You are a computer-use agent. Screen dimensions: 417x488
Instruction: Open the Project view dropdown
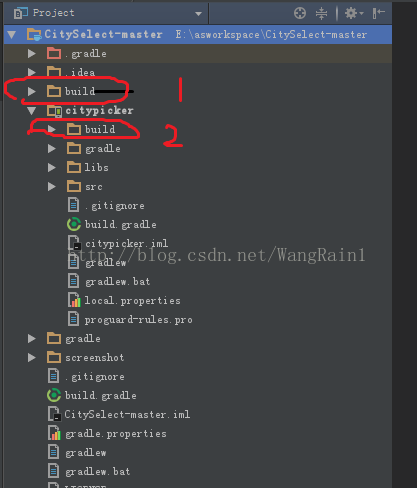click(x=198, y=14)
